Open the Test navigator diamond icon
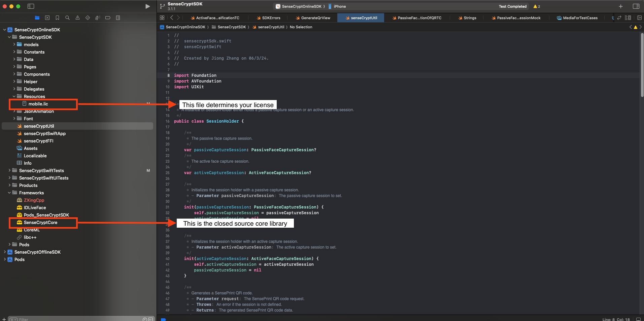This screenshot has width=644, height=321. click(x=88, y=18)
